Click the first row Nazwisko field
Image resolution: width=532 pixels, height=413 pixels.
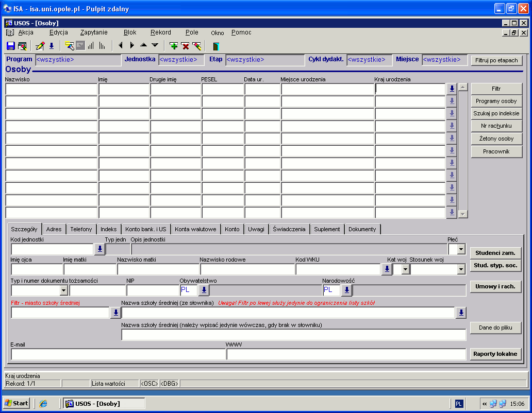[52, 89]
